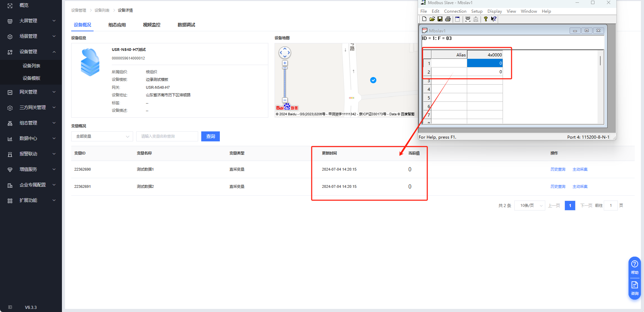The width and height of the screenshot is (644, 312).
Task: Open the Connection menu in Modbus Slave
Action: point(455,11)
